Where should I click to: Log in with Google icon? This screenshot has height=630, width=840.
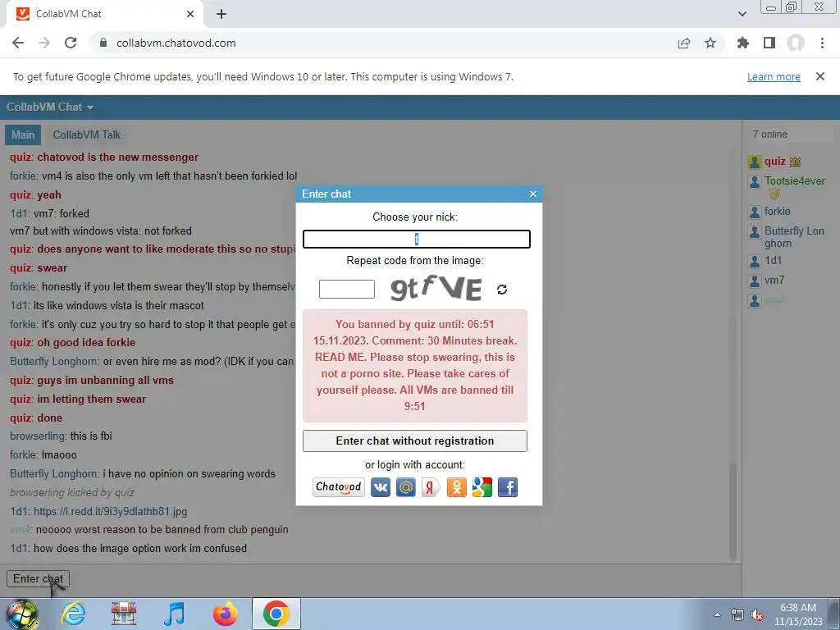tap(482, 487)
